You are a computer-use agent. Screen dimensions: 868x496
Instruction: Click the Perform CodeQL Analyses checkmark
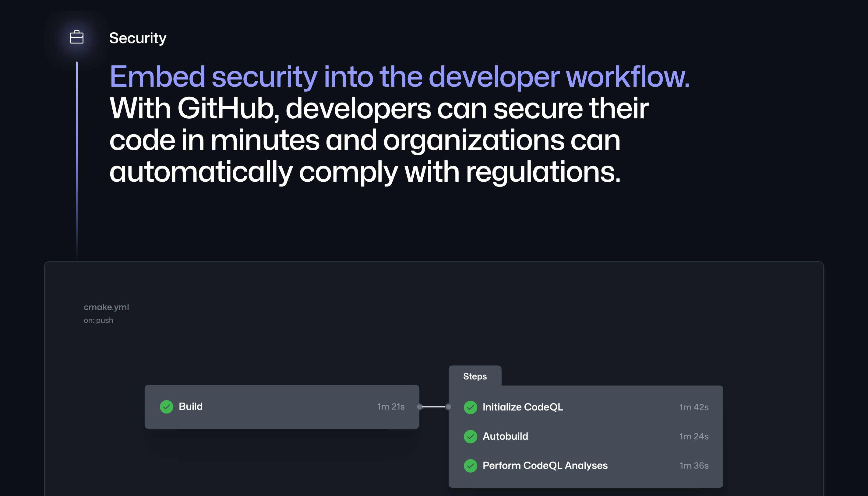(x=471, y=466)
